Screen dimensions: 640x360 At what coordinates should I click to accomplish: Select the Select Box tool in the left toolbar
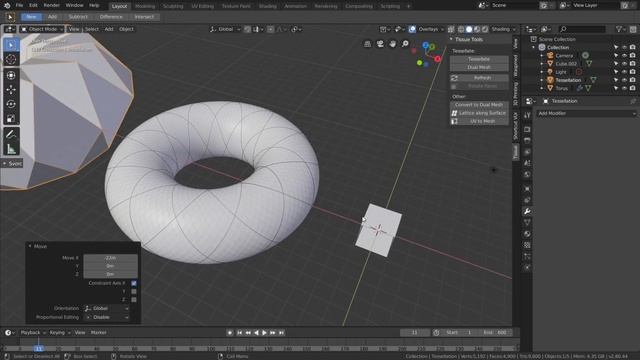coord(11,45)
